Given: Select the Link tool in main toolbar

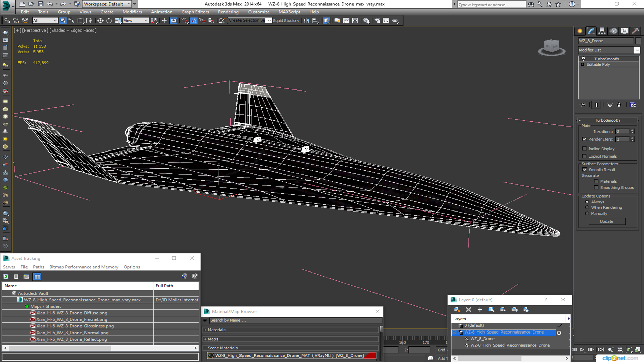Looking at the screenshot, I should pos(7,21).
